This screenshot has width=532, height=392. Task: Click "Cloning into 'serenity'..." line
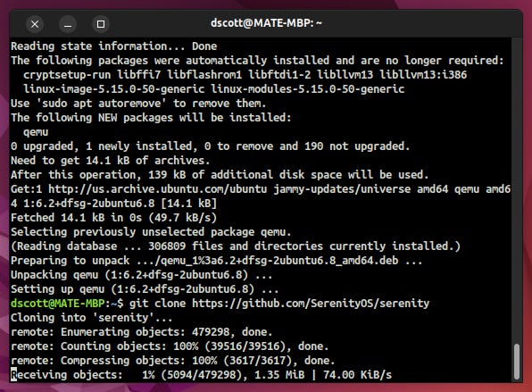[x=92, y=318]
